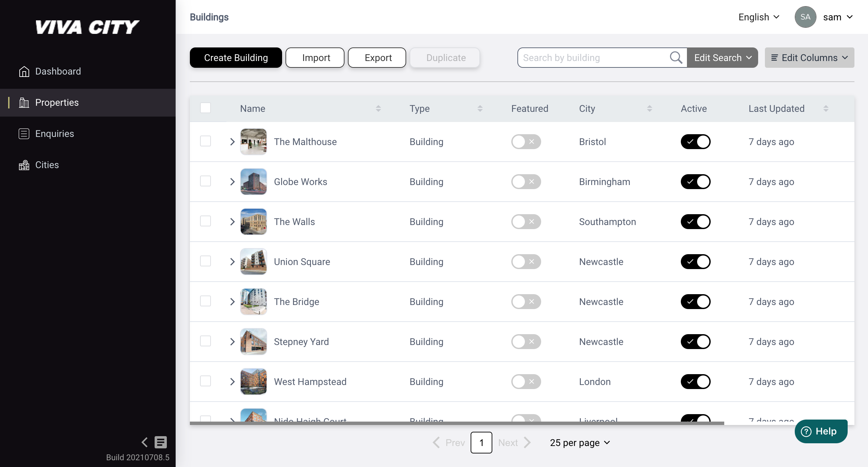This screenshot has height=467, width=868.
Task: Expand the Union Square row
Action: tap(232, 262)
